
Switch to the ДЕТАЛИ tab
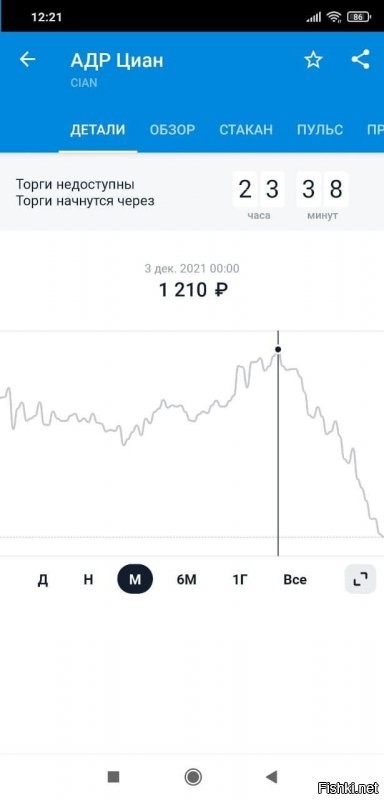(97, 130)
